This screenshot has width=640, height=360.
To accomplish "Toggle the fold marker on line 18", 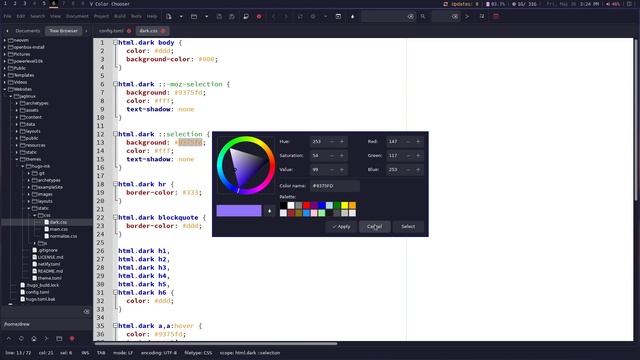I will (x=115, y=184).
